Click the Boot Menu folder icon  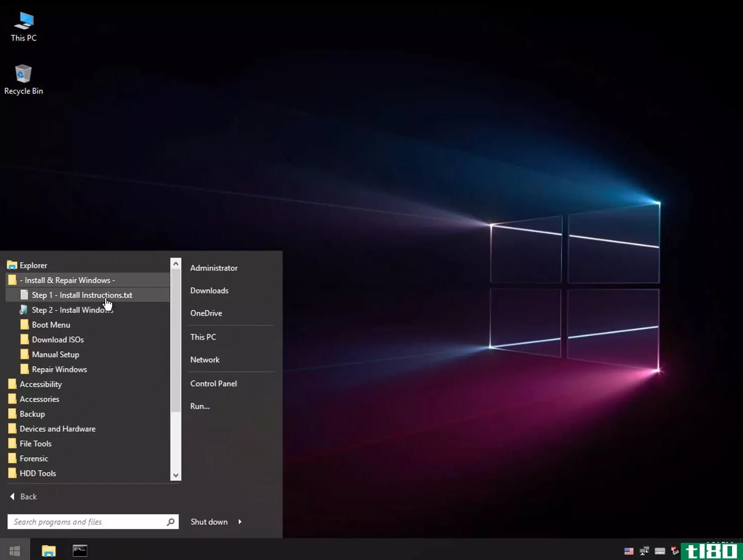[x=24, y=325]
